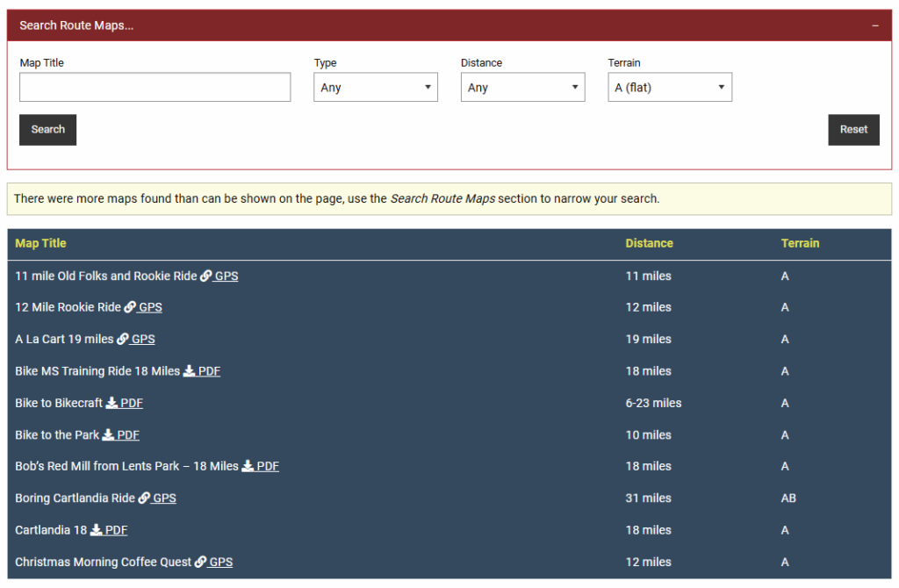Click link icon beside A La Cart 19 miles
The image size is (899, 588).
point(123,340)
